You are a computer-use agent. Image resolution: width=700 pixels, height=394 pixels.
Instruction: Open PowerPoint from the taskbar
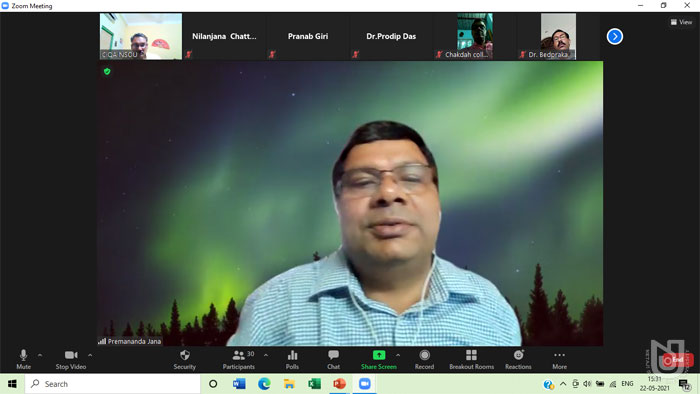(339, 384)
